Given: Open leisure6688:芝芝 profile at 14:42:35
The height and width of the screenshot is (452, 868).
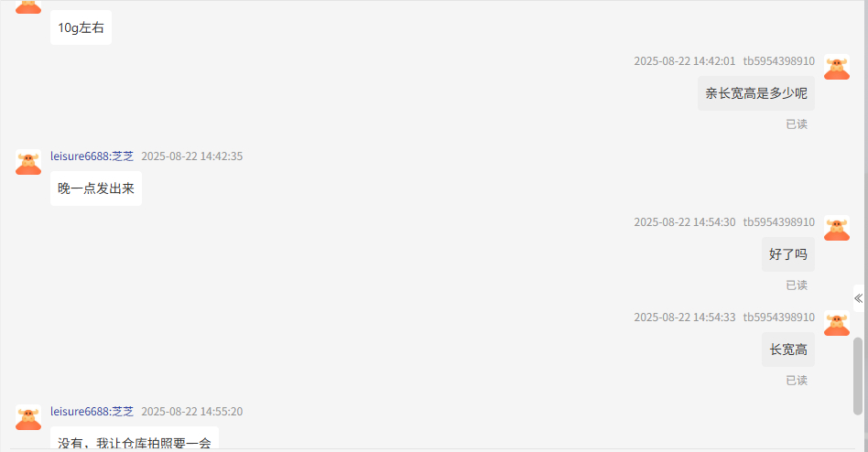Looking at the screenshot, I should click(92, 156).
